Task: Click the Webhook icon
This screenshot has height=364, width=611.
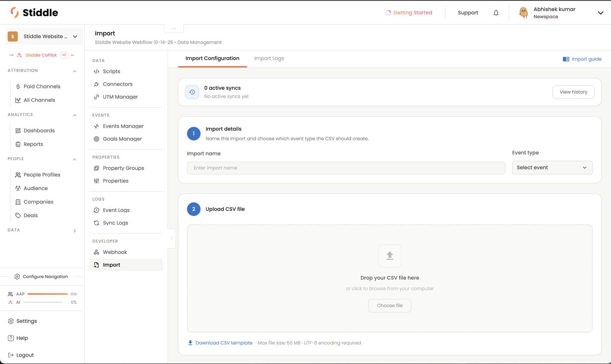Action: pyautogui.click(x=96, y=252)
